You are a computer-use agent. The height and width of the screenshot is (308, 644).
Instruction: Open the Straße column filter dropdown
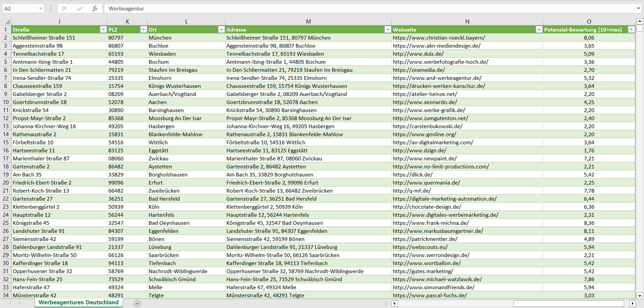pos(103,29)
